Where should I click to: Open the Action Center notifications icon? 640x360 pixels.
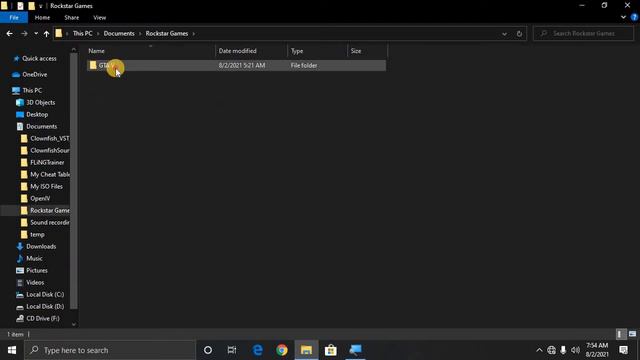623,350
